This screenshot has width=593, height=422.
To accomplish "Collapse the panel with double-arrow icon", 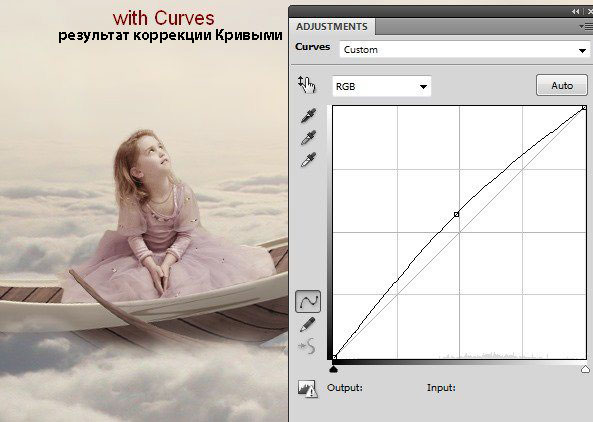I will coord(576,12).
